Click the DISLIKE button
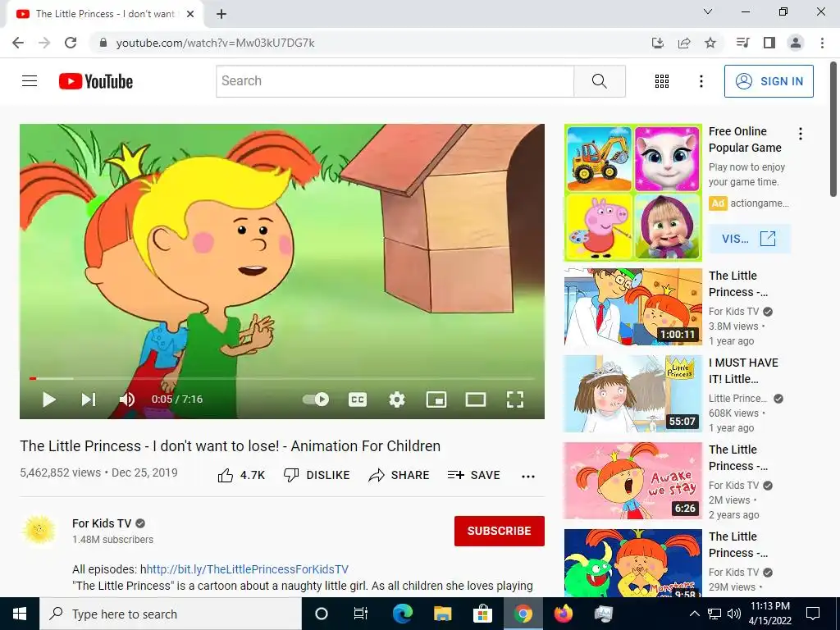The image size is (840, 630). coord(317,475)
